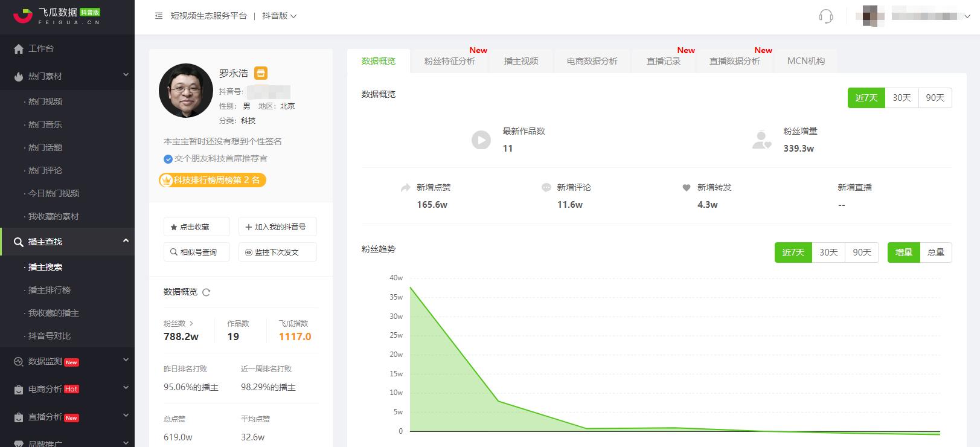Expand the 直播分析 section chevron
This screenshot has width=980, height=447.
(126, 416)
